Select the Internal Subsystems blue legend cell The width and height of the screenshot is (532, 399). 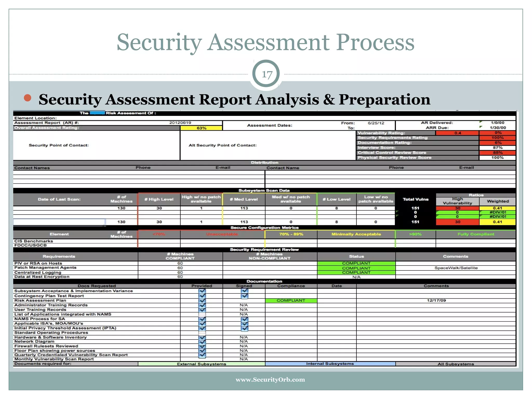click(x=330, y=364)
